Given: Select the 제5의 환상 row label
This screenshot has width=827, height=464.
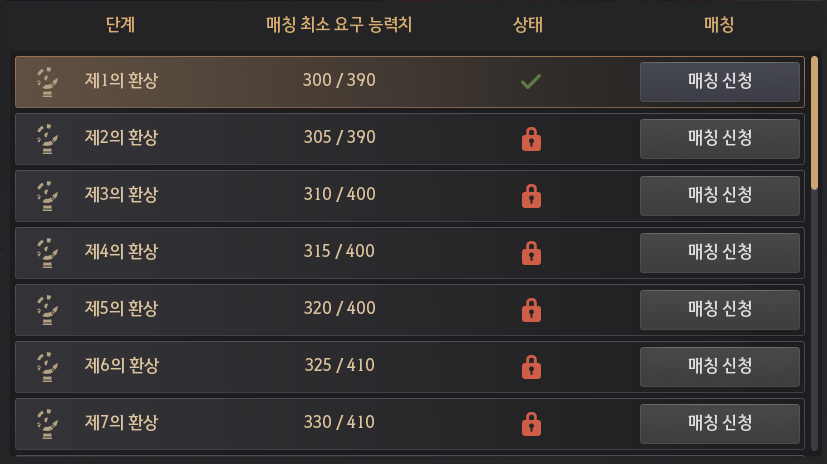Looking at the screenshot, I should coord(121,309).
